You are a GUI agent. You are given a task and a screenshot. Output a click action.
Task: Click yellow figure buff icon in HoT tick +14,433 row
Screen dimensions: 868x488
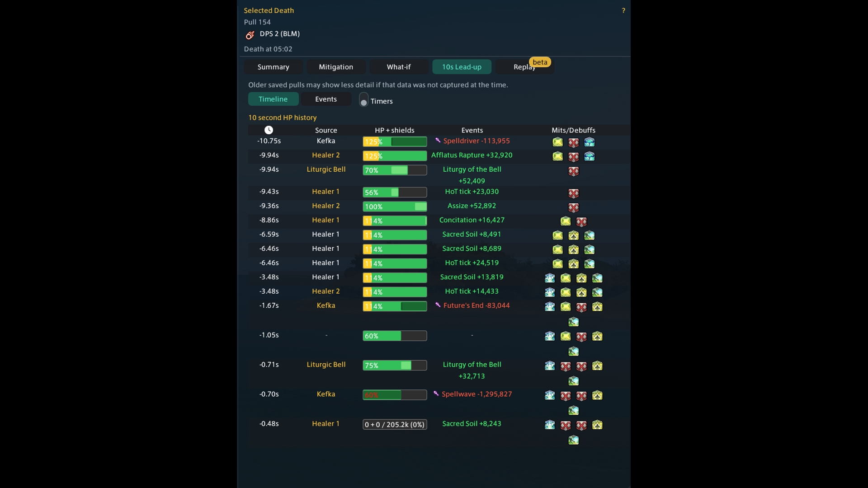pyautogui.click(x=581, y=292)
